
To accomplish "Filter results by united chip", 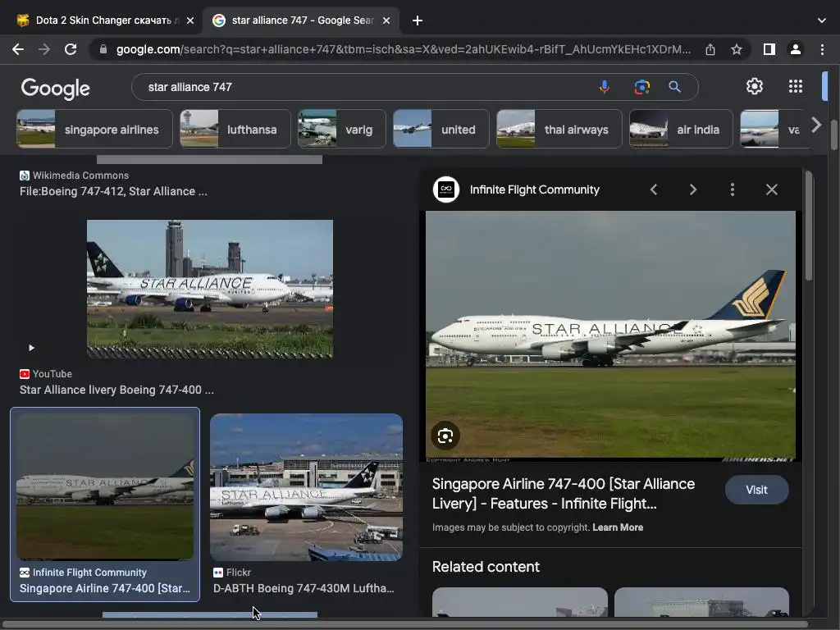I will pyautogui.click(x=441, y=129).
